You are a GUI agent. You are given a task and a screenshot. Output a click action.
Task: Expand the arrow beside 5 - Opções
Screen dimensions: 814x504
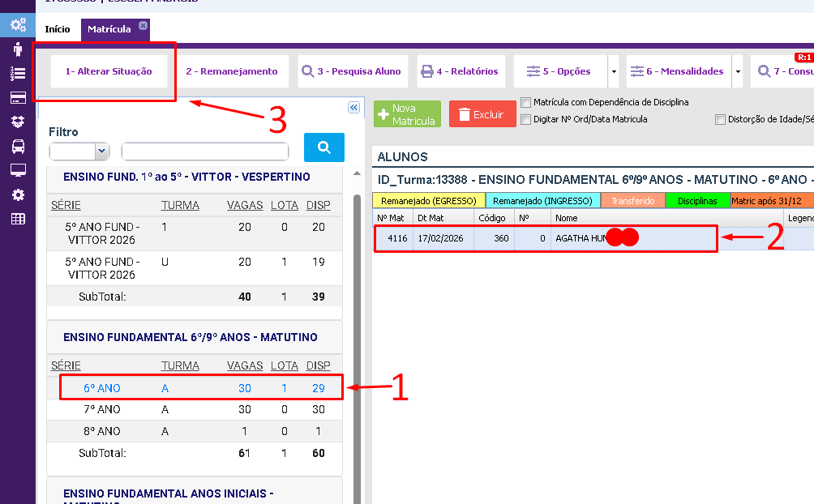(x=614, y=72)
